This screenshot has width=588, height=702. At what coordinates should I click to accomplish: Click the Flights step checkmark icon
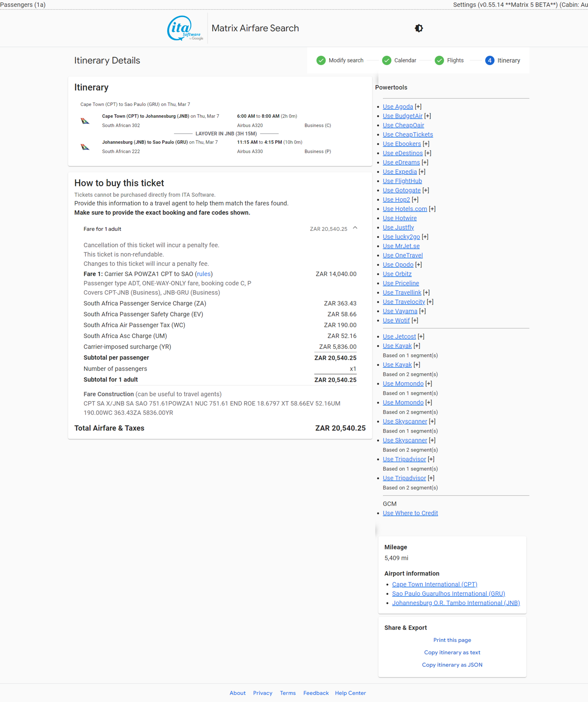click(x=439, y=60)
